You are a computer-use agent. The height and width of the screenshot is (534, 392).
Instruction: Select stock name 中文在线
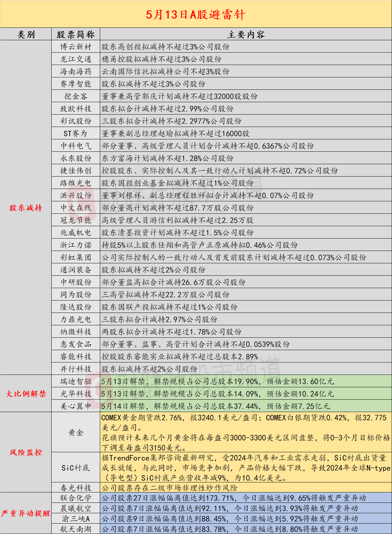[76, 208]
